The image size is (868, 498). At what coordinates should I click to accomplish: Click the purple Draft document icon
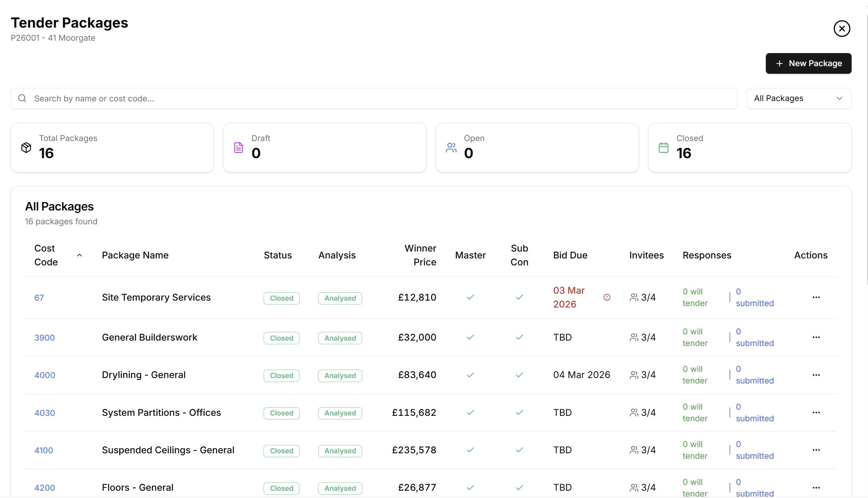point(238,147)
